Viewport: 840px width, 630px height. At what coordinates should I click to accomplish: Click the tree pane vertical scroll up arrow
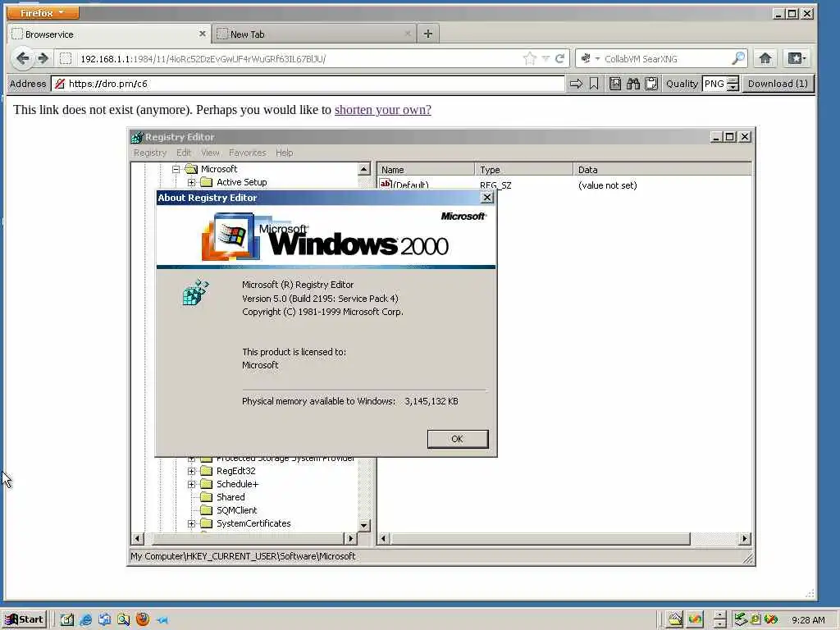click(x=363, y=169)
